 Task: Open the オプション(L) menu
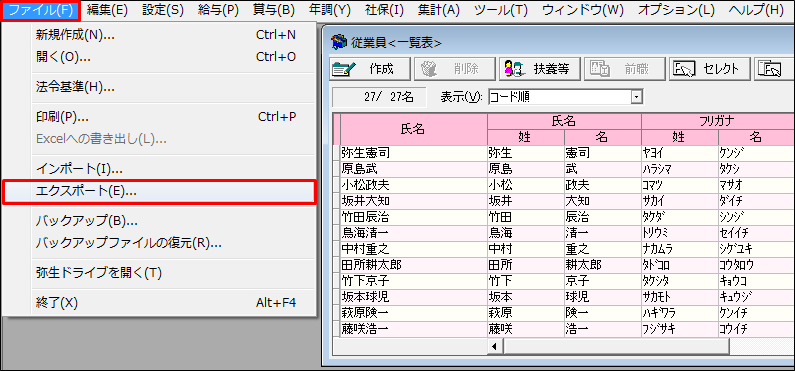coord(676,10)
